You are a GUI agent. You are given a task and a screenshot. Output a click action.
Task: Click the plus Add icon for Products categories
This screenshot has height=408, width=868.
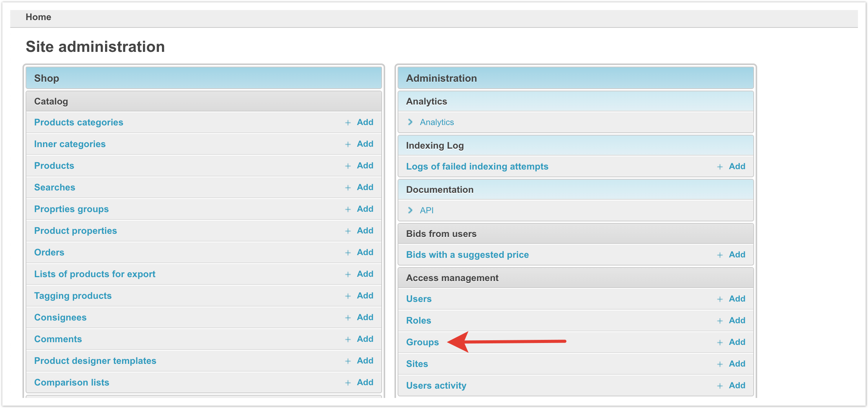pos(348,123)
